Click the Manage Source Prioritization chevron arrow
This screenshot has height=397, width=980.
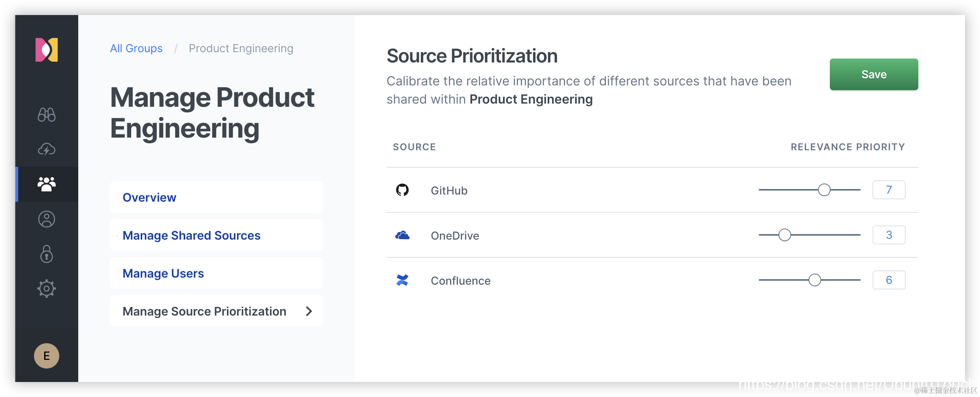[309, 312]
